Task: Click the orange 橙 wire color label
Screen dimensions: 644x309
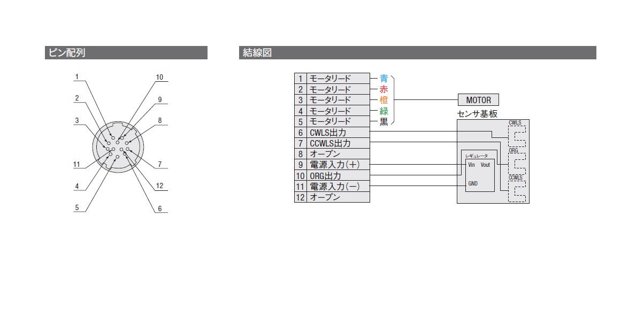Action: tap(384, 100)
